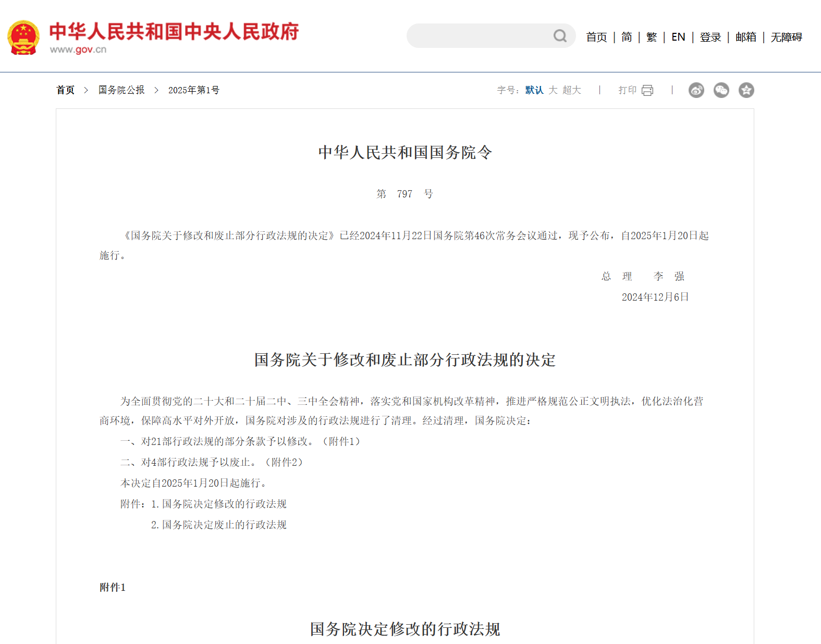Click the search magnifier icon
The width and height of the screenshot is (821, 644).
click(x=560, y=36)
